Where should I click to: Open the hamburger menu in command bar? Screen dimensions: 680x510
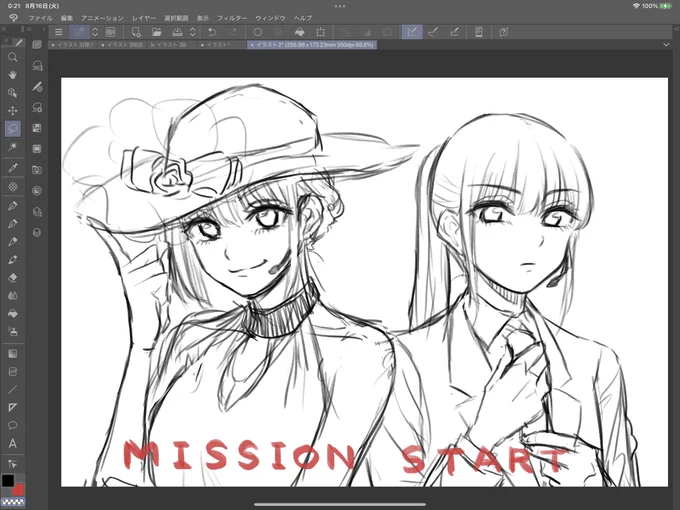59,32
